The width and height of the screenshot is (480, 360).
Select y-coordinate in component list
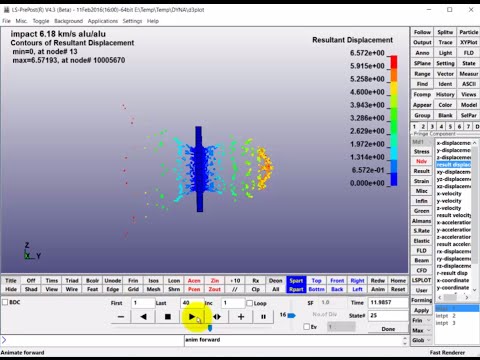(x=454, y=287)
